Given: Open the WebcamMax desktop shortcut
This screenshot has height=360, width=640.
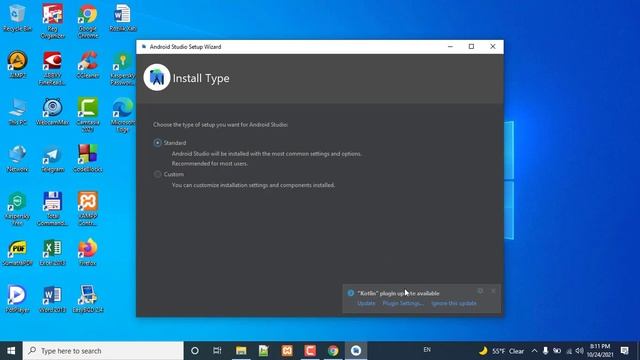Looking at the screenshot, I should pos(52,111).
